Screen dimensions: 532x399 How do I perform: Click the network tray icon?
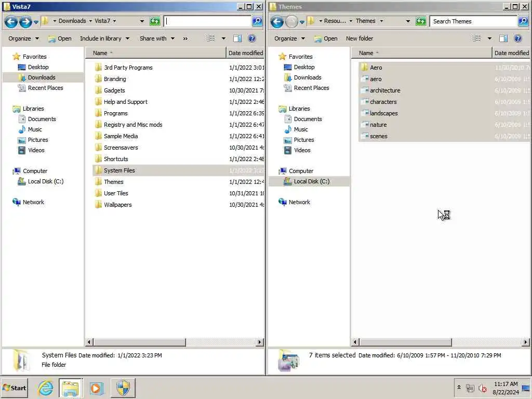[470, 388]
